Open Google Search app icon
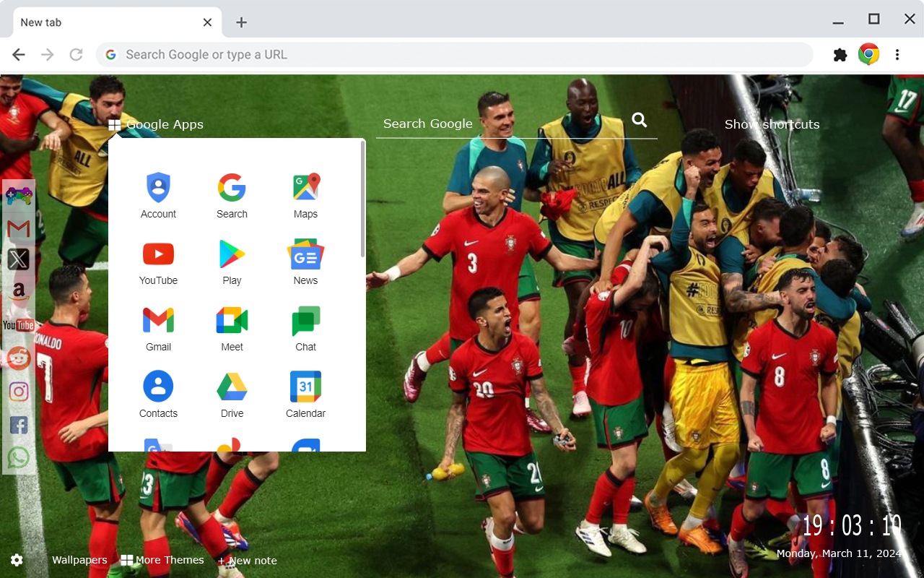924x578 pixels. [232, 196]
